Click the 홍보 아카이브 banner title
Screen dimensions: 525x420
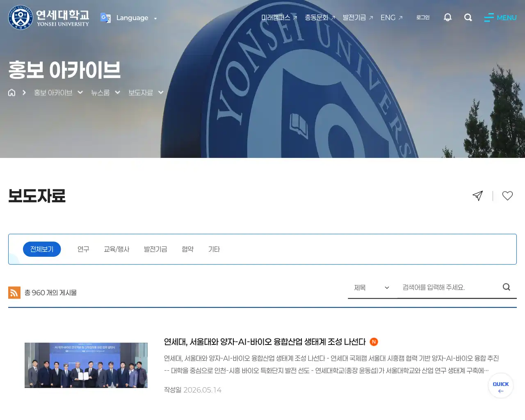[x=64, y=70]
